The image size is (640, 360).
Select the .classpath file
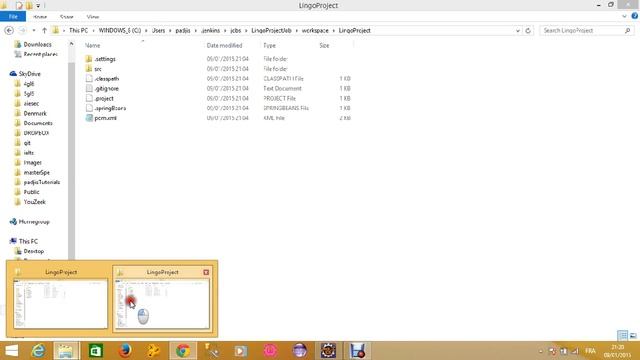tap(107, 78)
